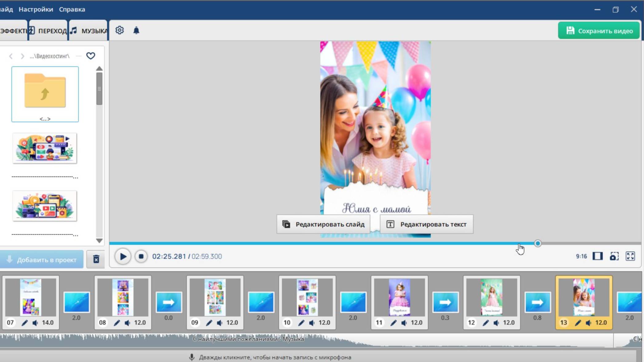Open the Настройки menu

point(36,9)
